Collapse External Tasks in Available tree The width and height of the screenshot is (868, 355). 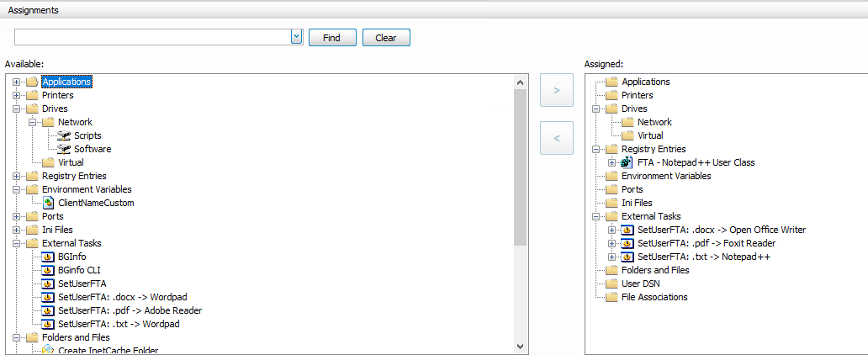(16, 244)
